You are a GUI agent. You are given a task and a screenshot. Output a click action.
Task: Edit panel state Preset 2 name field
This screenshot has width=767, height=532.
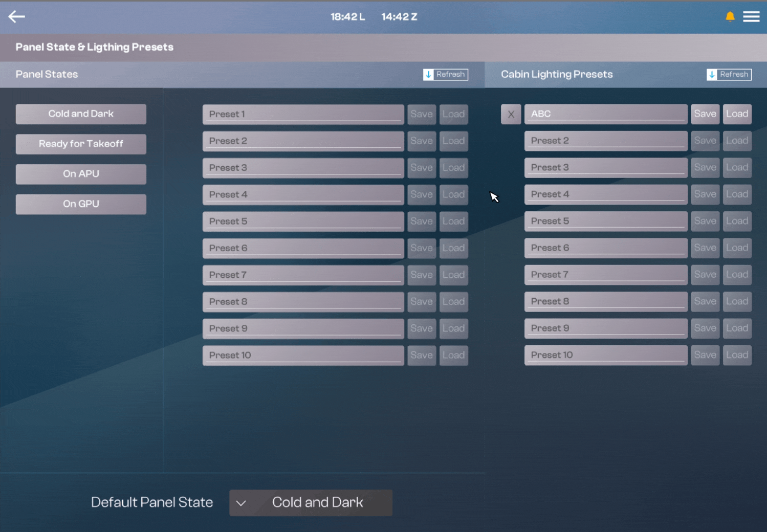tap(303, 141)
